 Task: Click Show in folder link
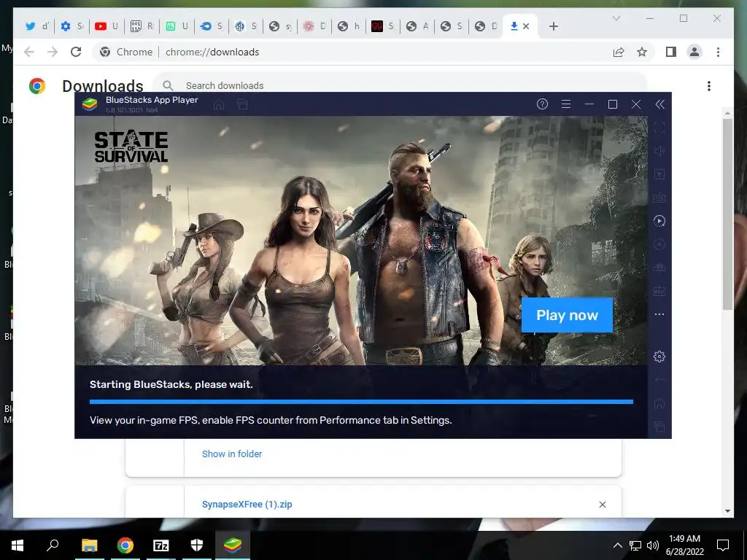pyautogui.click(x=232, y=454)
